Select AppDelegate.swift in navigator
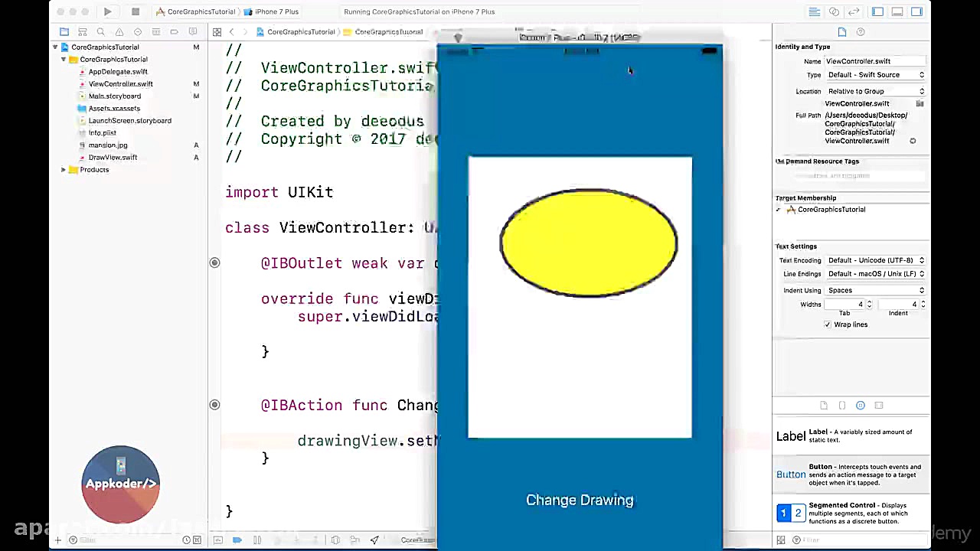Image resolution: width=980 pixels, height=551 pixels. coord(118,71)
